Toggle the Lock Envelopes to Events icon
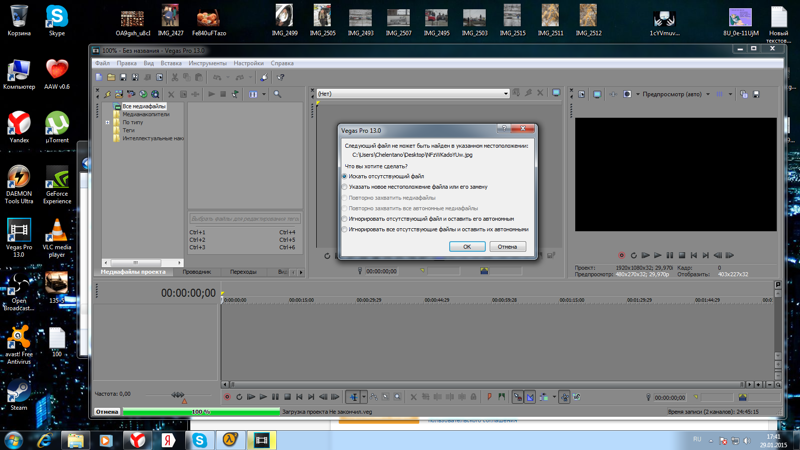The width and height of the screenshot is (800, 450). coord(565,397)
